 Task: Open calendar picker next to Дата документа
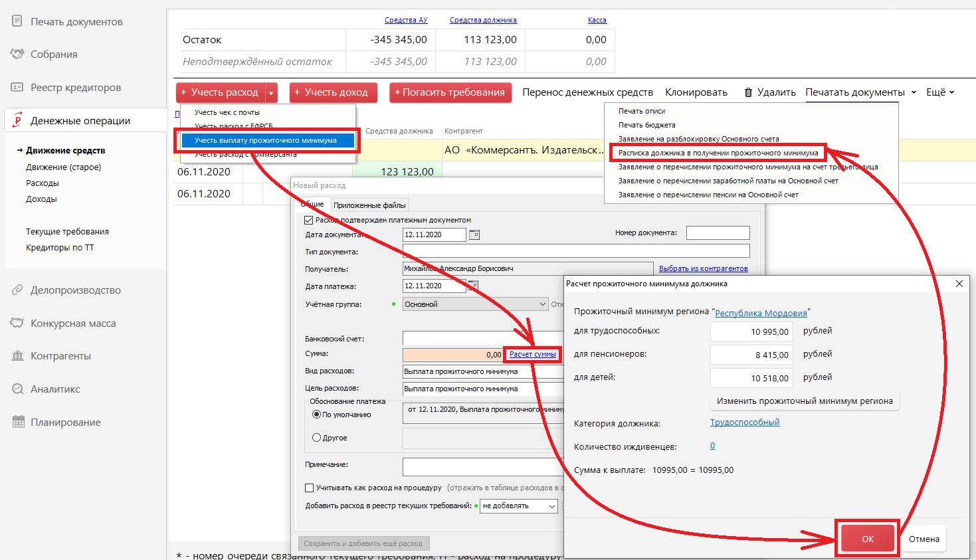pyautogui.click(x=474, y=234)
